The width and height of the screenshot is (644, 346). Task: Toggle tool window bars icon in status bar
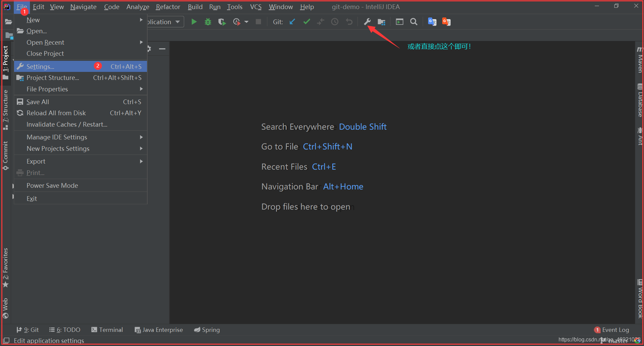coord(6,340)
